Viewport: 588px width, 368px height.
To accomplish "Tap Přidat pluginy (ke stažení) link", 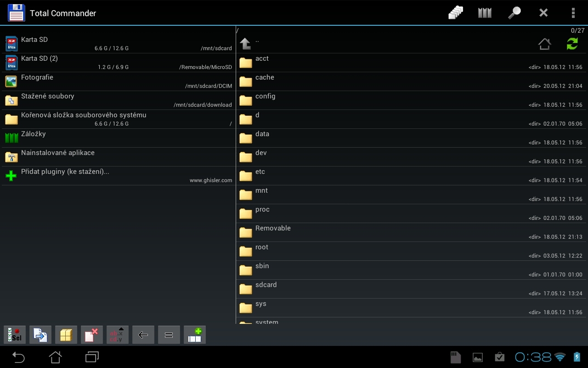I will [x=118, y=176].
